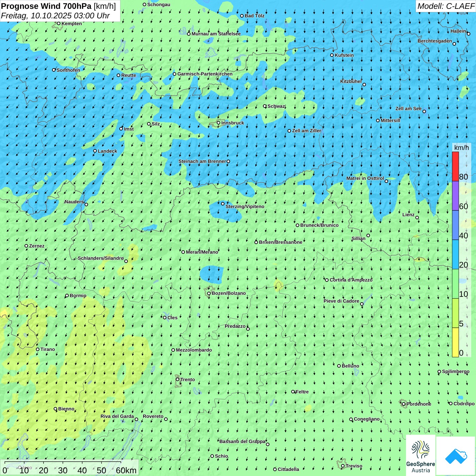
Task: Click the purple 60 km/h legend color
Action: [x=455, y=196]
